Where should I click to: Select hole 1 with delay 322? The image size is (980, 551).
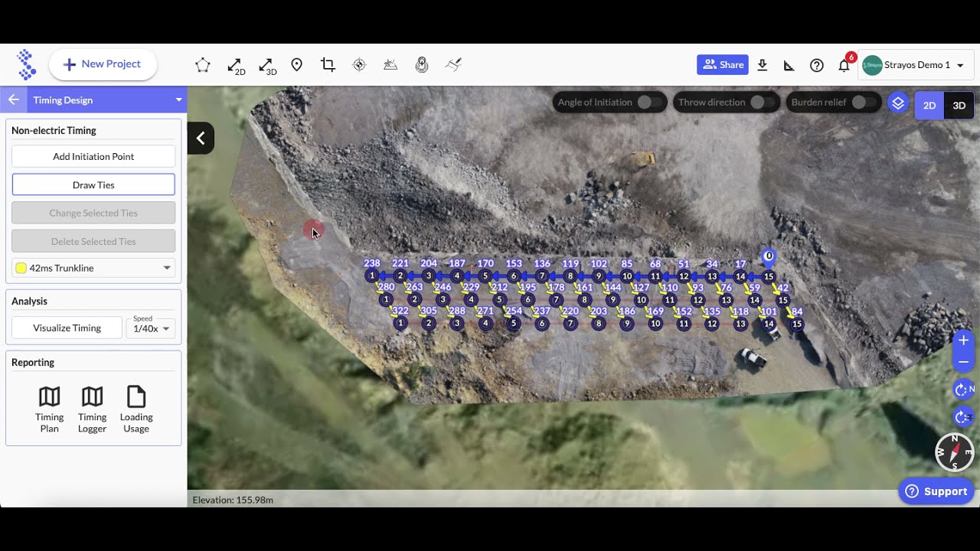click(400, 324)
